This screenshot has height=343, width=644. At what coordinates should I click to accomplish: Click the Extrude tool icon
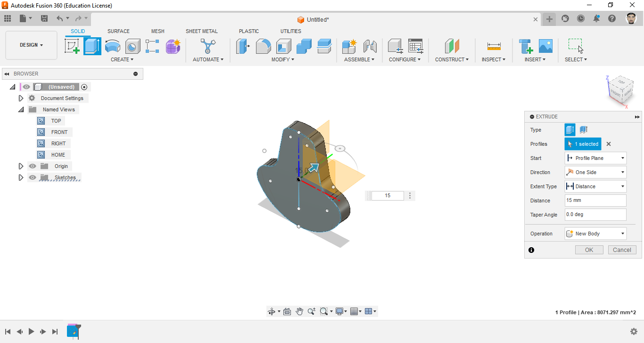92,46
